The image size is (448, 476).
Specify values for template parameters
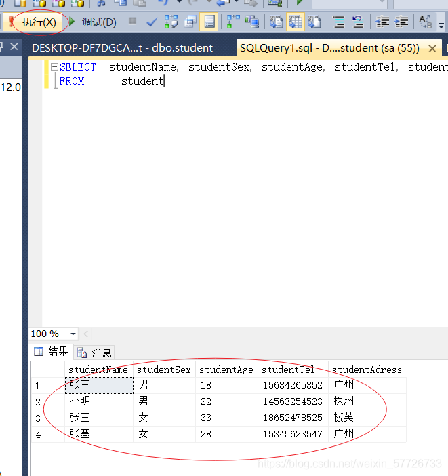(x=425, y=22)
